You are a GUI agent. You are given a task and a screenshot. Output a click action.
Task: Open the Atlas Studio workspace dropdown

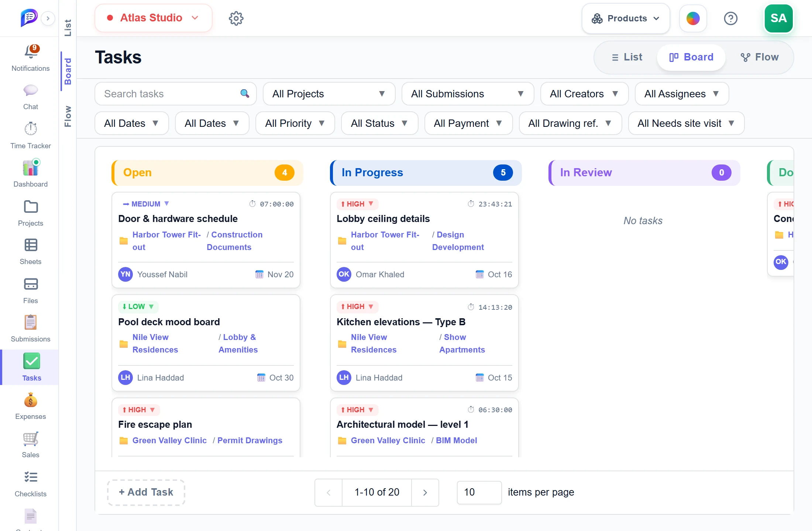154,18
